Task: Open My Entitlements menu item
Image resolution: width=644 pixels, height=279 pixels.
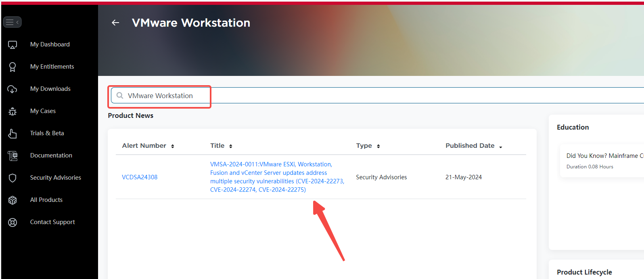Action: (x=52, y=67)
